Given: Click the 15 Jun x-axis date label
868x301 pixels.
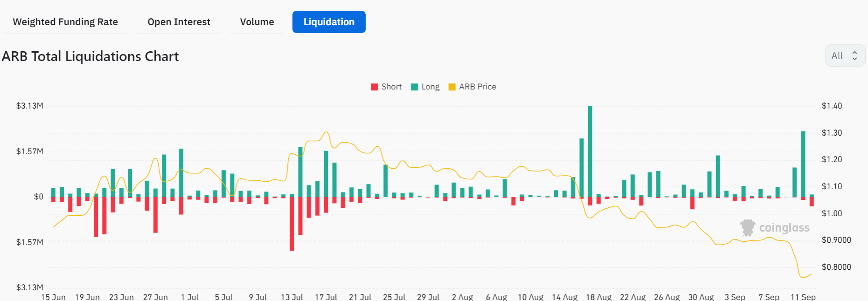Looking at the screenshot, I should [53, 297].
